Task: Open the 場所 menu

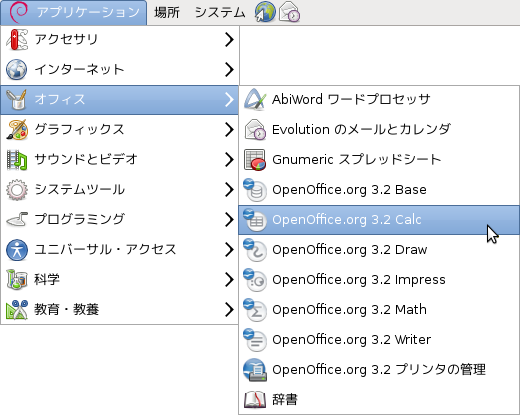Action: 167,13
